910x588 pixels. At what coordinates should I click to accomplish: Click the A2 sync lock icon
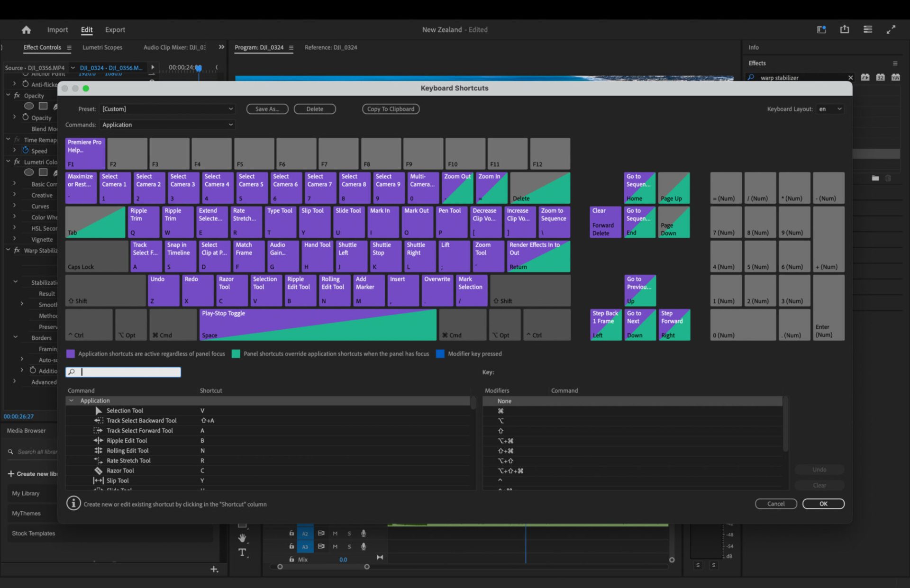point(321,534)
